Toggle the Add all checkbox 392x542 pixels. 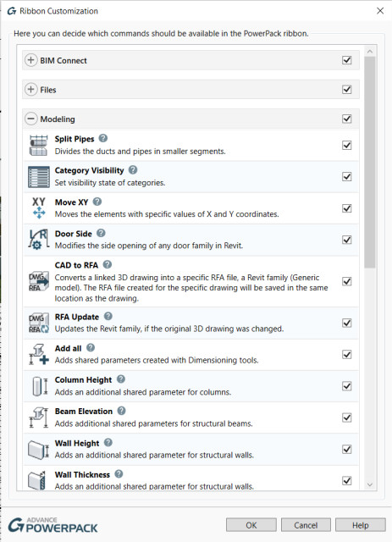tap(347, 355)
